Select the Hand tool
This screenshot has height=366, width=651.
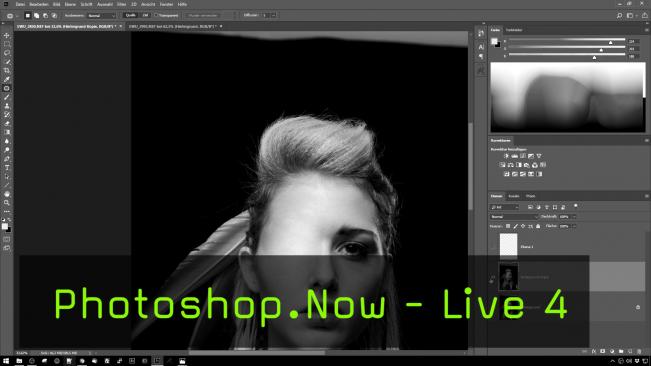click(7, 194)
